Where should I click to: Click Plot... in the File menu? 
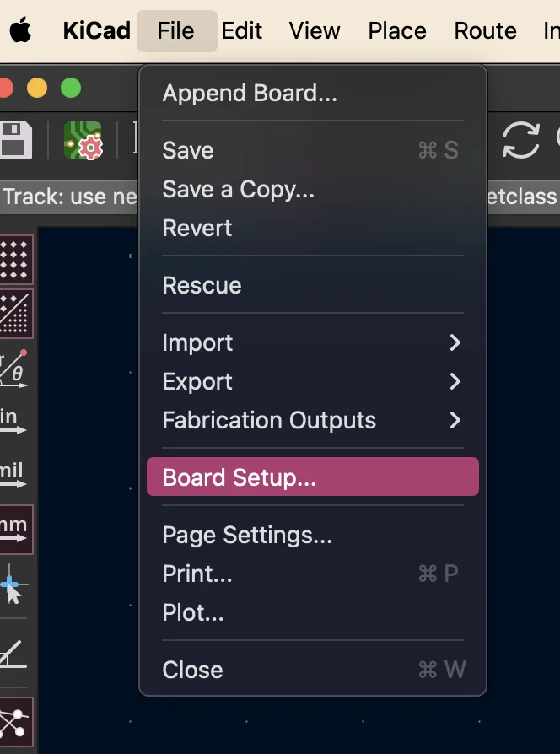[193, 613]
